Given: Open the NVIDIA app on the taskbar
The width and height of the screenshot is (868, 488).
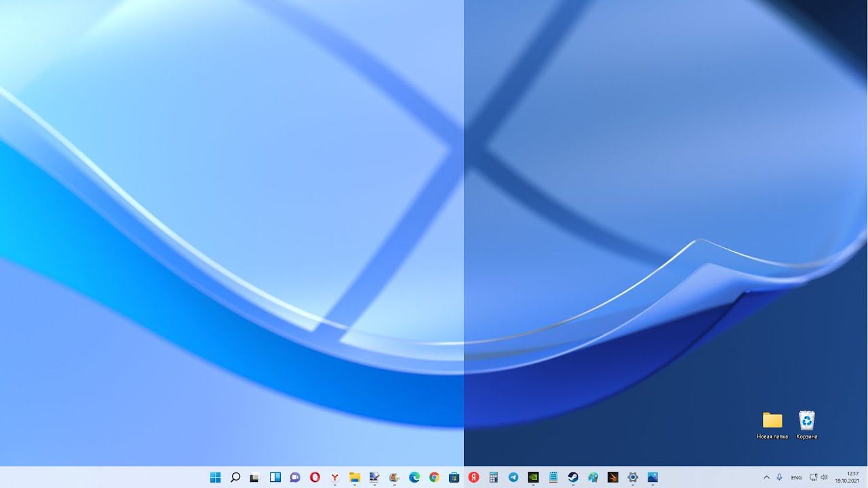Looking at the screenshot, I should 534,477.
